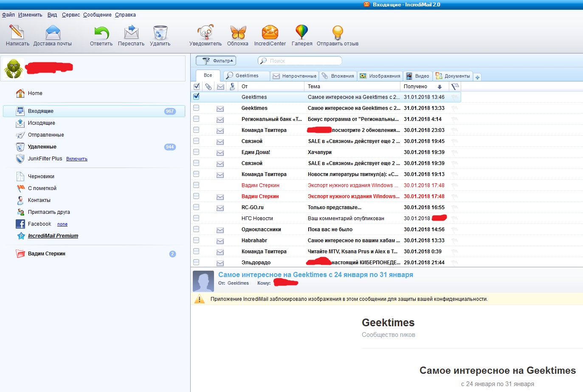Click the none link beside Facebook

pos(62,224)
